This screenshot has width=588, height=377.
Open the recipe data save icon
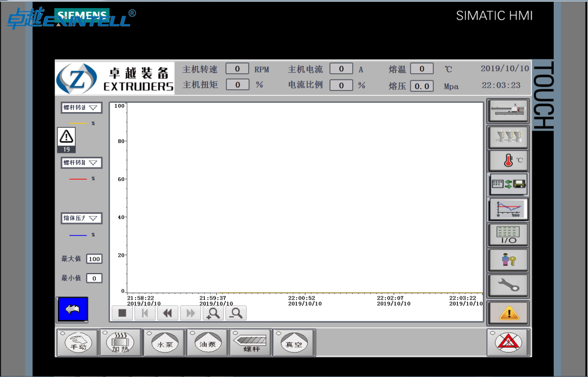pyautogui.click(x=508, y=184)
